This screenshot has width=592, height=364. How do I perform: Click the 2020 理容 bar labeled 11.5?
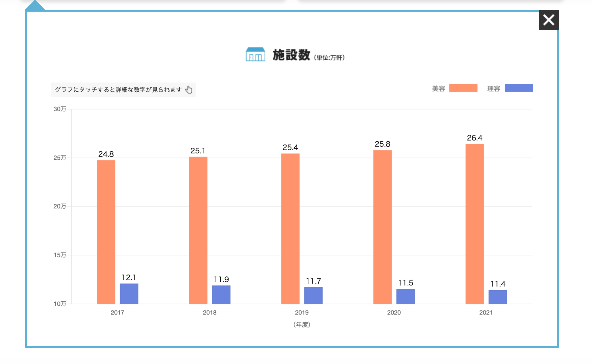point(405,296)
